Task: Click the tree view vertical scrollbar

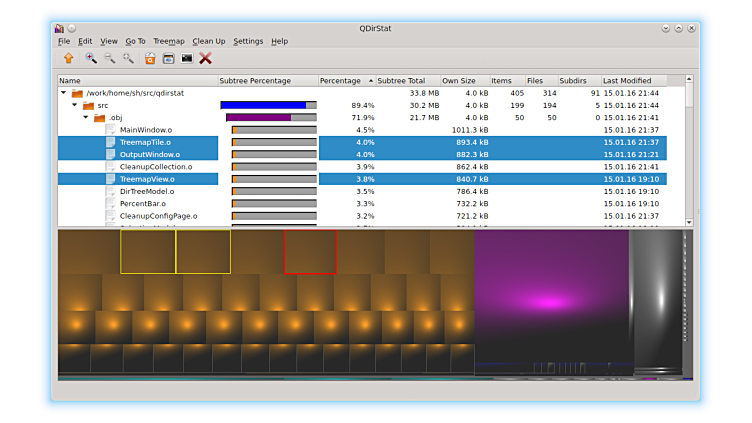Action: point(688,150)
